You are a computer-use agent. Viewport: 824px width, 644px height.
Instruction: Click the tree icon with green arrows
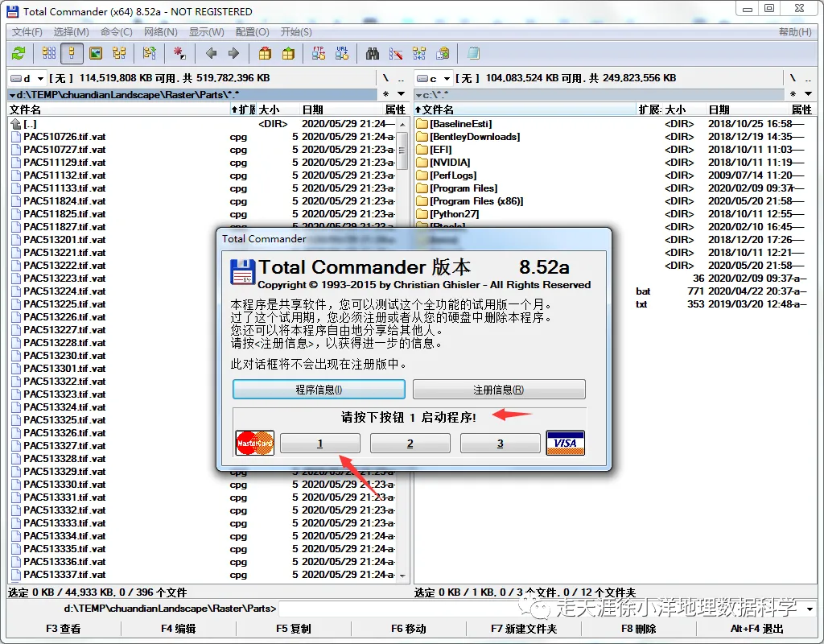[149, 53]
